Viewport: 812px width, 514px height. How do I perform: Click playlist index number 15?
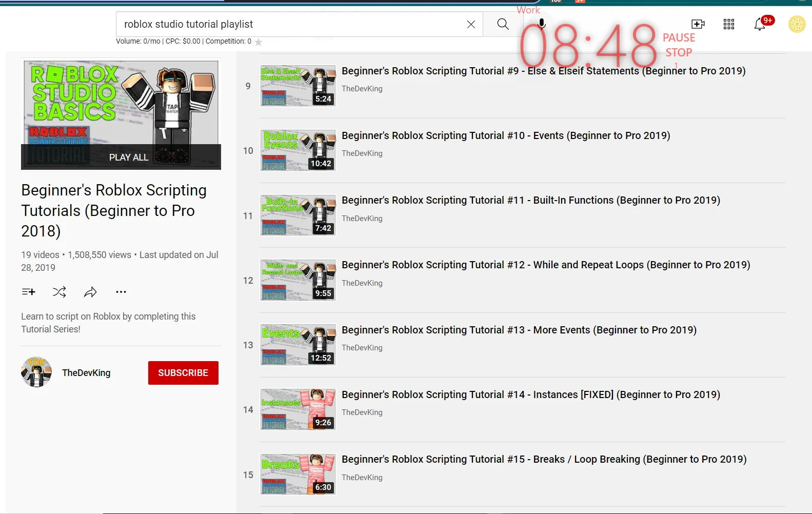tap(248, 475)
